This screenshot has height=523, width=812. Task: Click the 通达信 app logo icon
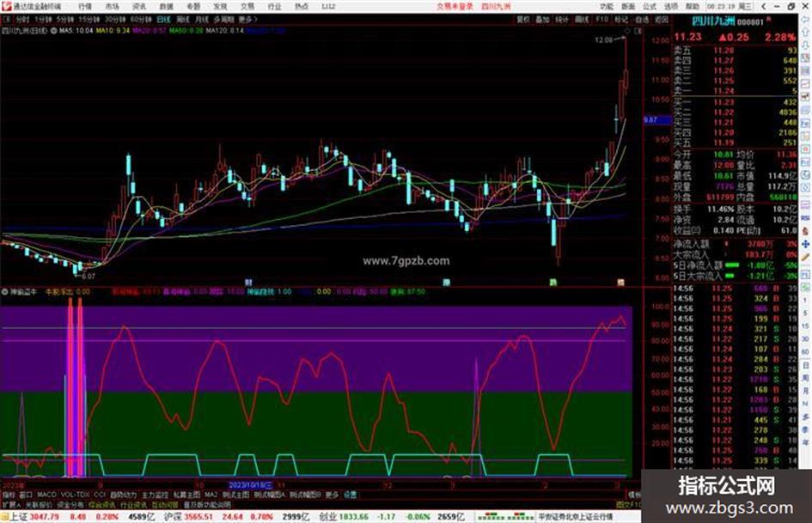[7, 7]
